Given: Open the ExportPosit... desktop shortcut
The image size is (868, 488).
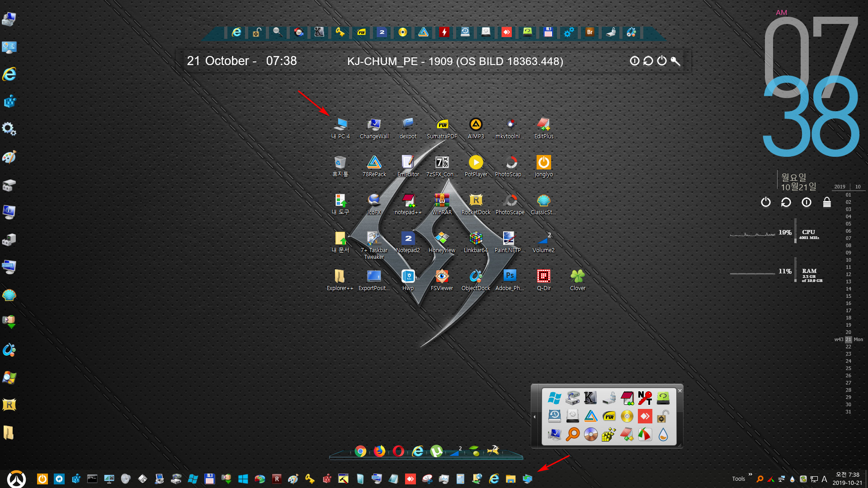Looking at the screenshot, I should pos(374,280).
